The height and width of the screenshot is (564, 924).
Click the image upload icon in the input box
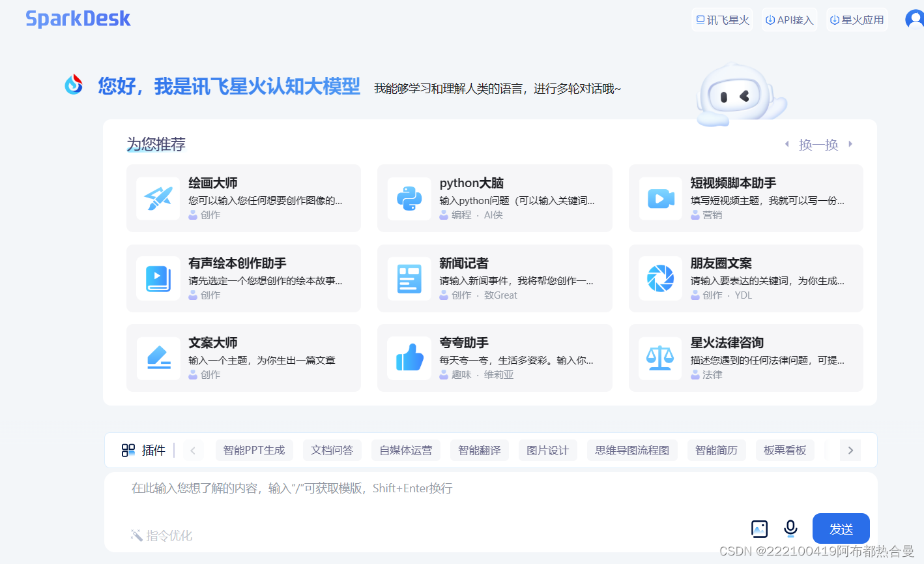point(759,529)
